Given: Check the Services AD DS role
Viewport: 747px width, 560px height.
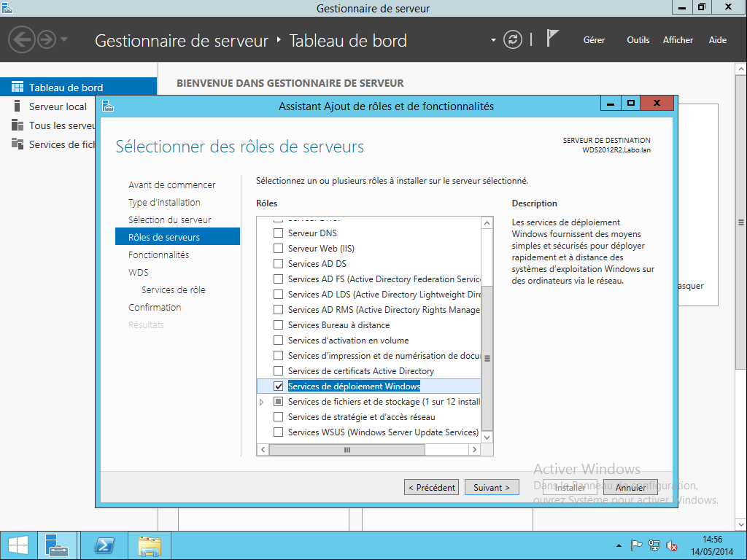Looking at the screenshot, I should click(x=278, y=264).
